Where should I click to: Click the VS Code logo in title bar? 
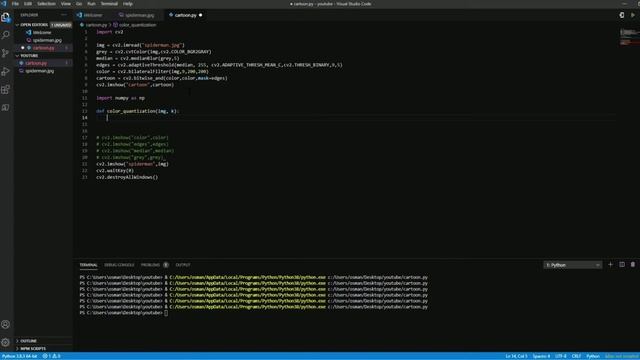tap(4, 4)
